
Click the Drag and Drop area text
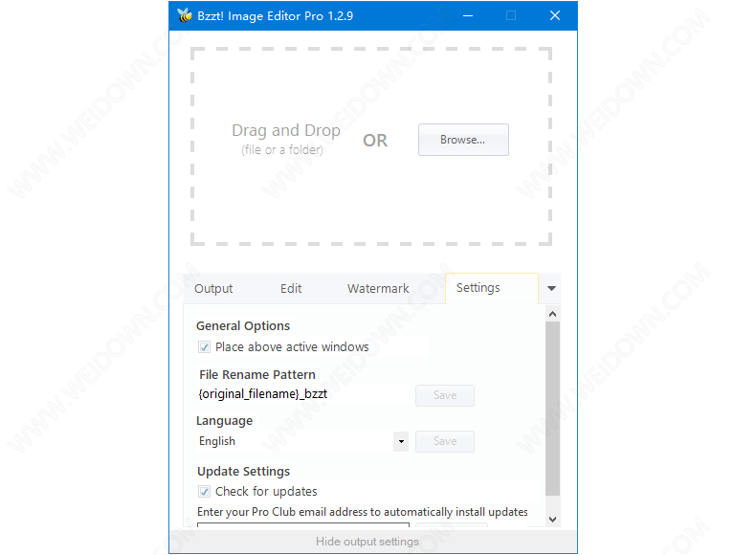pos(286,130)
